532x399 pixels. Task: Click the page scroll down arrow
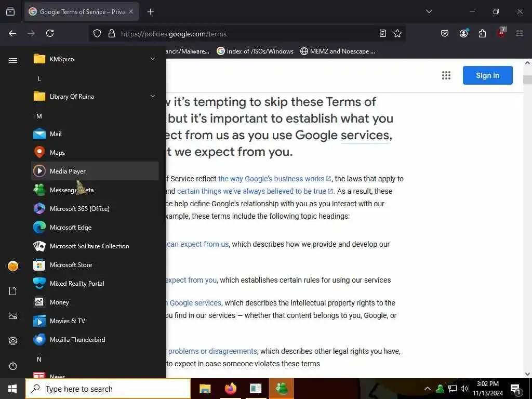coord(527,374)
